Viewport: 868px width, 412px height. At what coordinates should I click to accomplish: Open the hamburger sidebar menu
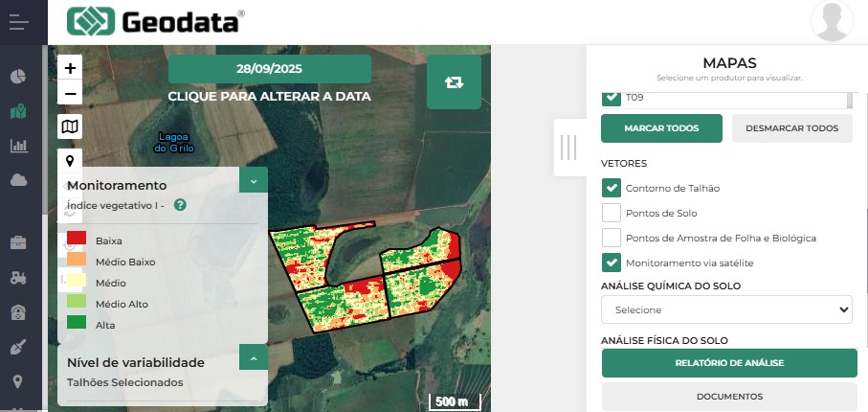tap(19, 21)
